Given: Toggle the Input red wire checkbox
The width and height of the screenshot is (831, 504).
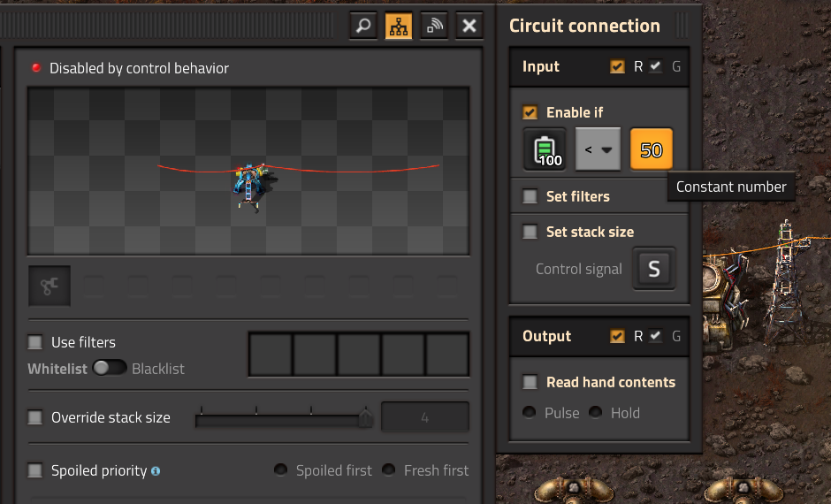Looking at the screenshot, I should pyautogui.click(x=617, y=67).
